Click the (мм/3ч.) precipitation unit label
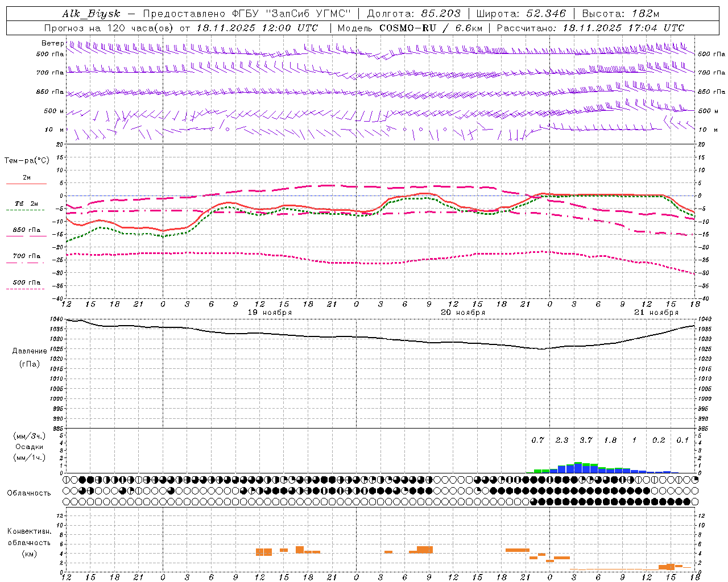Screen dimensions: 728x582 29,436
